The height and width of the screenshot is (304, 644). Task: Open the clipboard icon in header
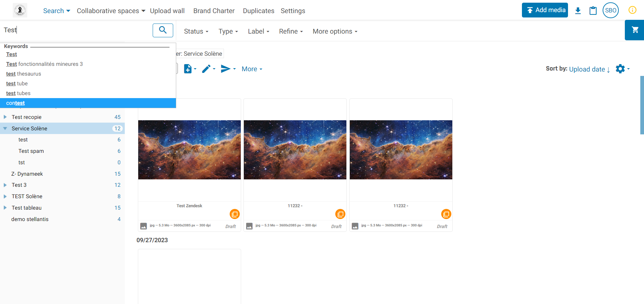[593, 11]
